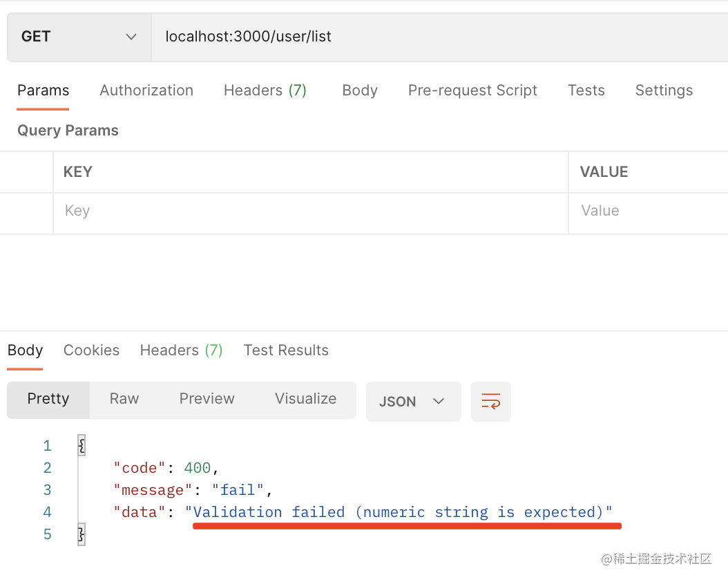The width and height of the screenshot is (728, 582).
Task: Click the Value input cell in Query Params
Action: pyautogui.click(x=646, y=211)
